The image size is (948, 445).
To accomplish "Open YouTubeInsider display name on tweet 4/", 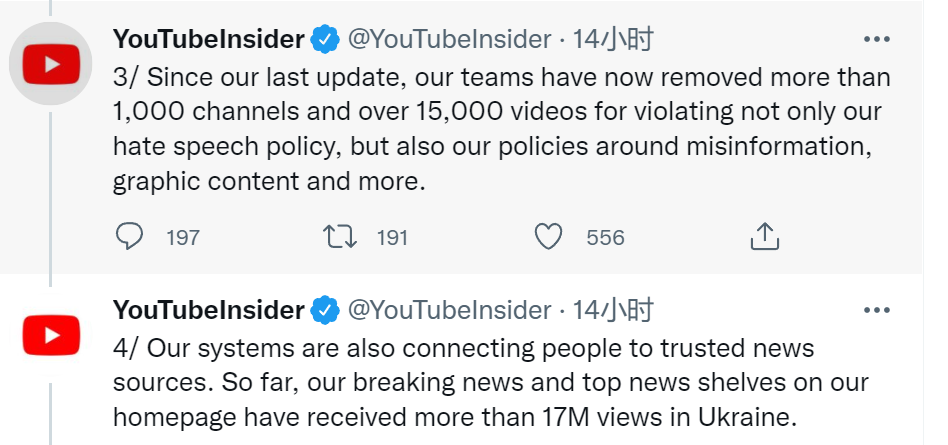I will pyautogui.click(x=209, y=310).
